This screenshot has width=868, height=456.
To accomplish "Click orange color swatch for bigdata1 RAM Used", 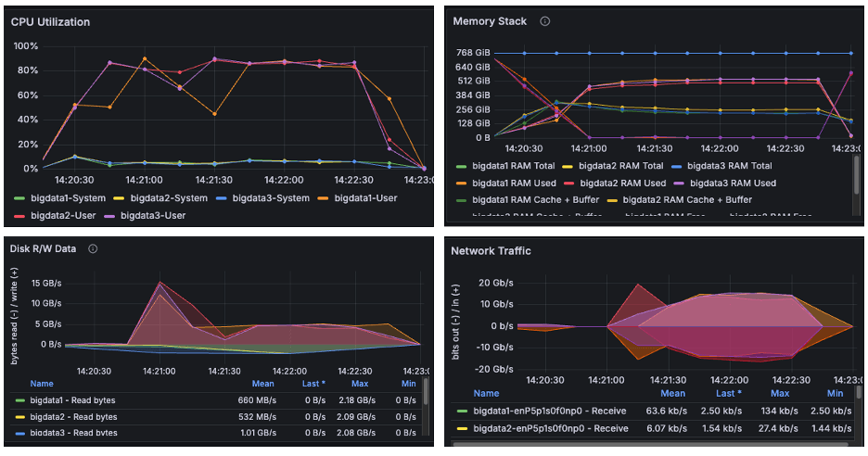I will point(461,183).
